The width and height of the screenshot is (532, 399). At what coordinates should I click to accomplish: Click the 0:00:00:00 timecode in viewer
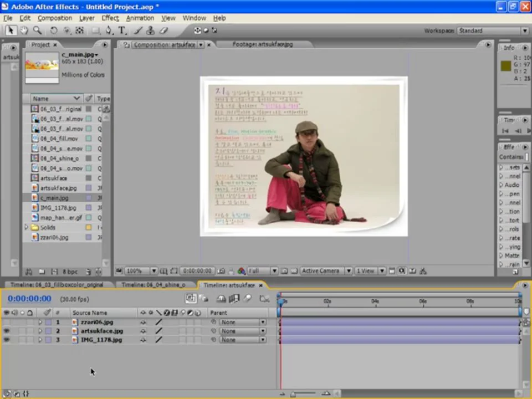pos(197,271)
